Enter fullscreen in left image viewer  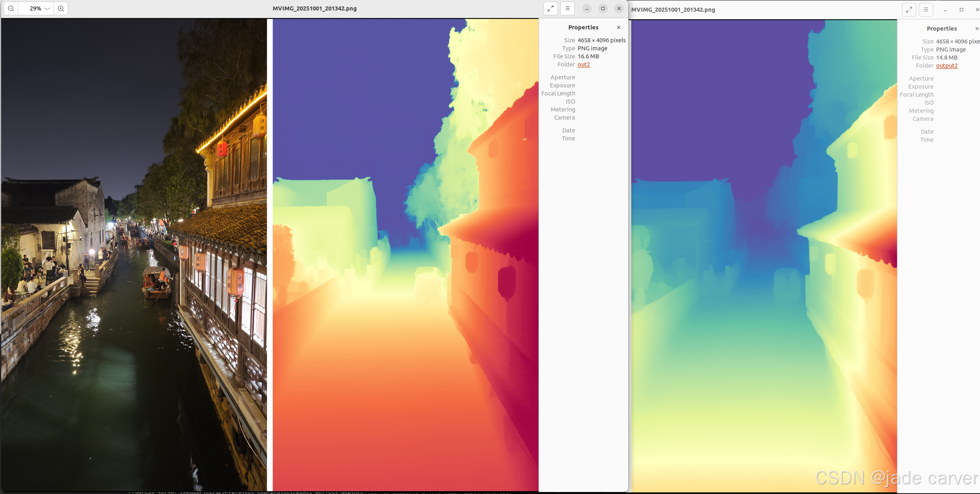(550, 8)
